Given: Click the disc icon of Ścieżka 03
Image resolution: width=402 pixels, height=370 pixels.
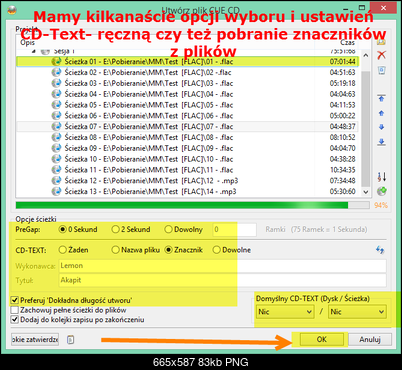Looking at the screenshot, I should pos(57,83).
